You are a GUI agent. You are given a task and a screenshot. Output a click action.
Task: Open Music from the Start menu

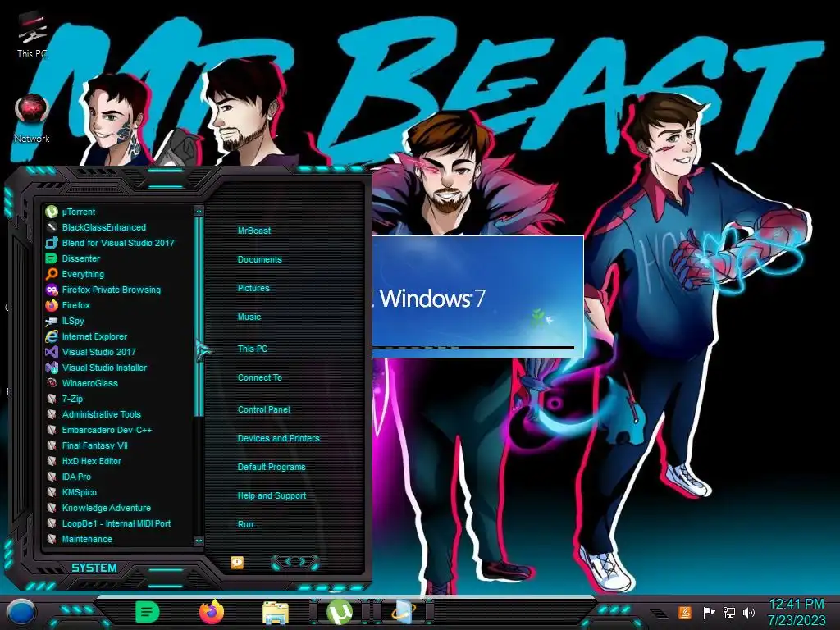249,317
